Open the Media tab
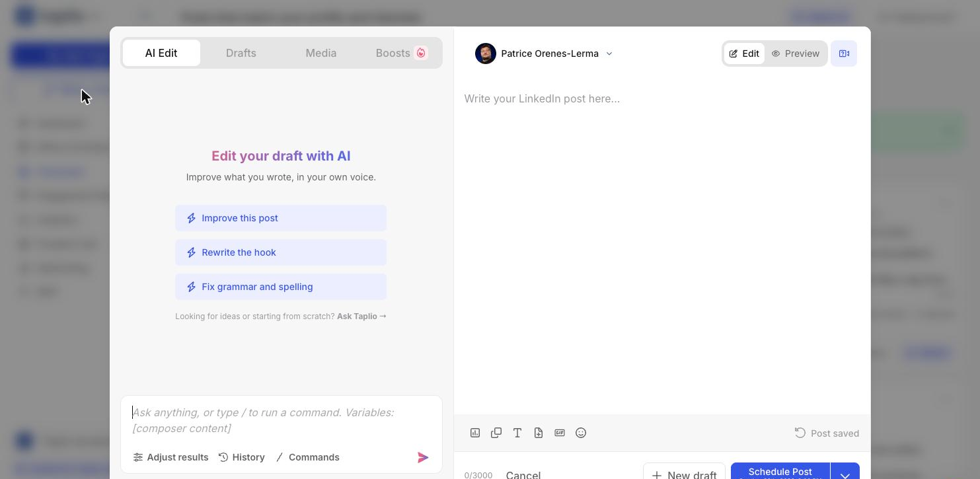Viewport: 980px width, 479px height. tap(321, 53)
